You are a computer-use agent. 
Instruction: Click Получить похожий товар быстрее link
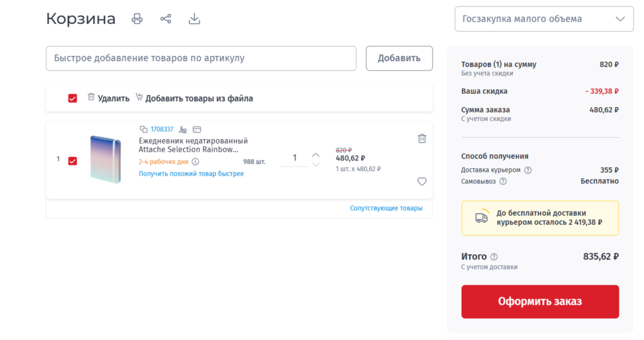pyautogui.click(x=191, y=174)
